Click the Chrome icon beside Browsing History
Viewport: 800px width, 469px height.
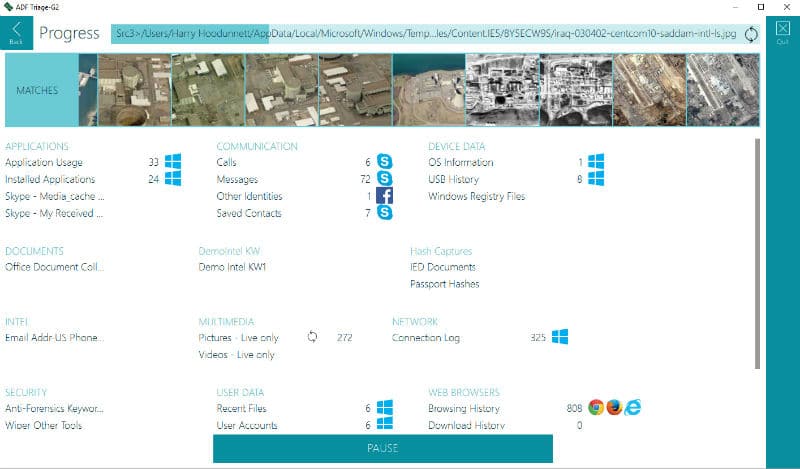click(596, 408)
